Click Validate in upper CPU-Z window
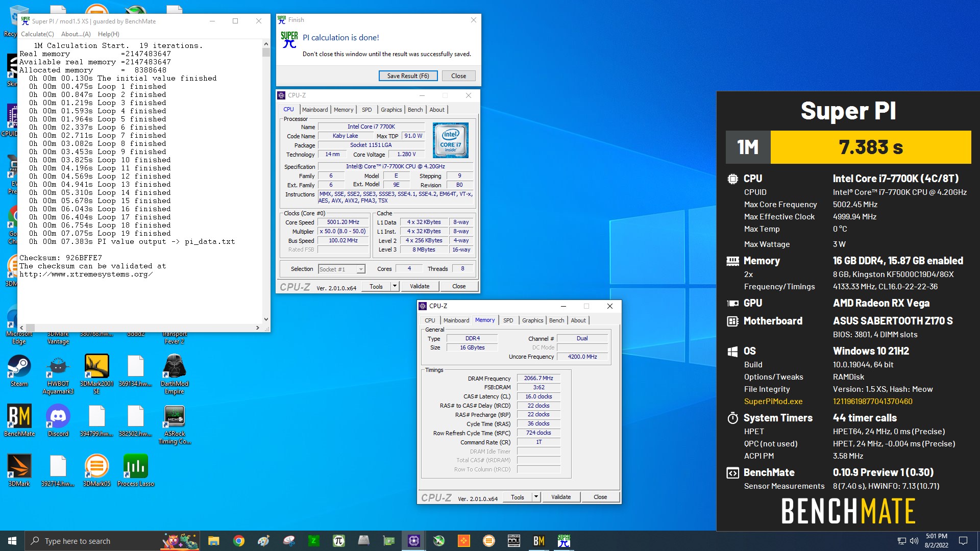The height and width of the screenshot is (551, 980). (x=420, y=287)
